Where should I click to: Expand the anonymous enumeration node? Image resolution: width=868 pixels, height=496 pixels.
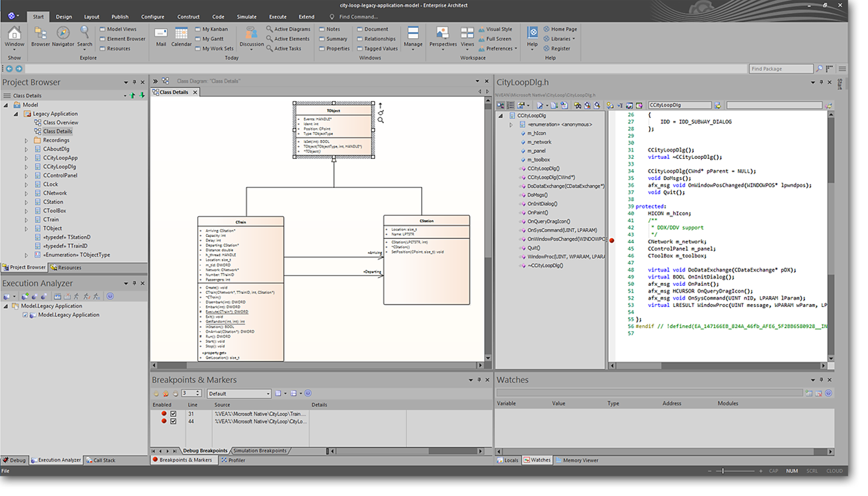(x=511, y=125)
